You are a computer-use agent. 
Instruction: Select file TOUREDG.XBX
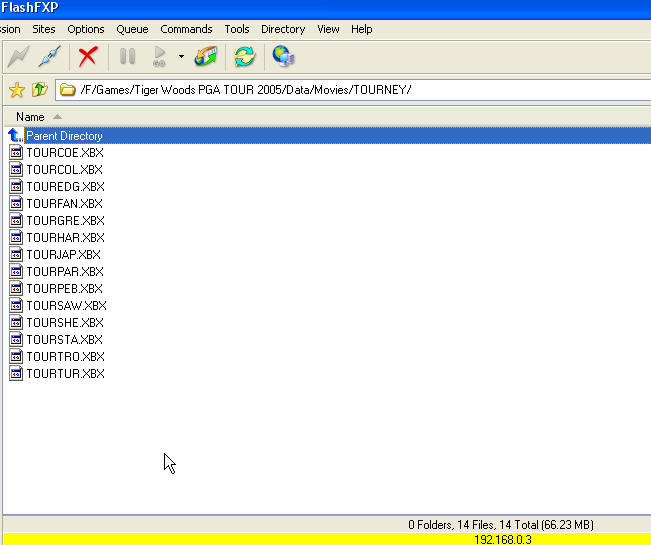coord(65,187)
